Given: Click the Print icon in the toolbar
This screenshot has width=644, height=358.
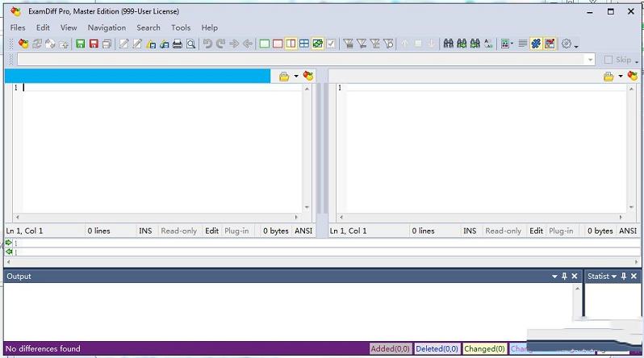Looking at the screenshot, I should [x=178, y=44].
